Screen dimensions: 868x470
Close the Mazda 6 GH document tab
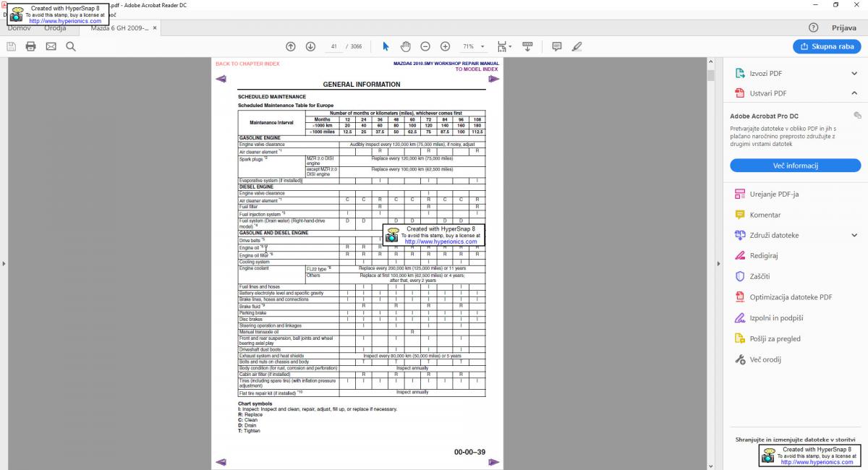click(x=155, y=27)
